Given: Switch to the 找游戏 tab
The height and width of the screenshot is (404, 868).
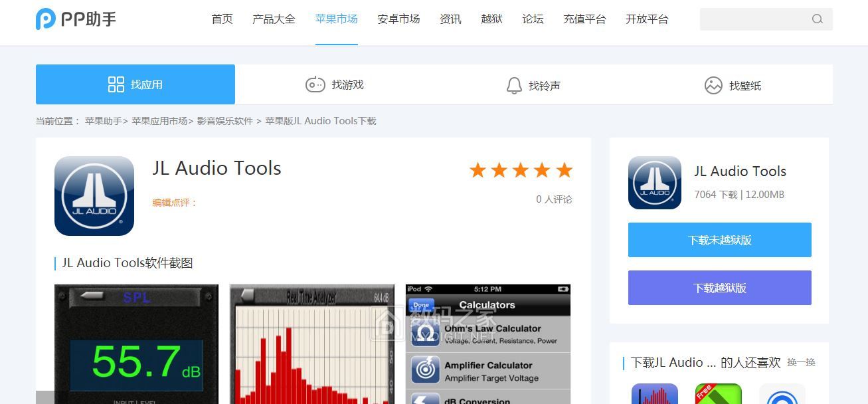Looking at the screenshot, I should coord(335,84).
